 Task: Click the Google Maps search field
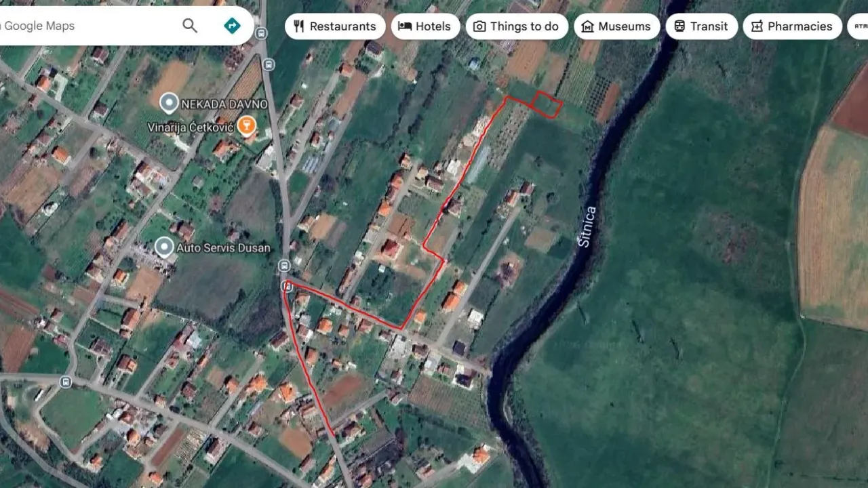88,25
